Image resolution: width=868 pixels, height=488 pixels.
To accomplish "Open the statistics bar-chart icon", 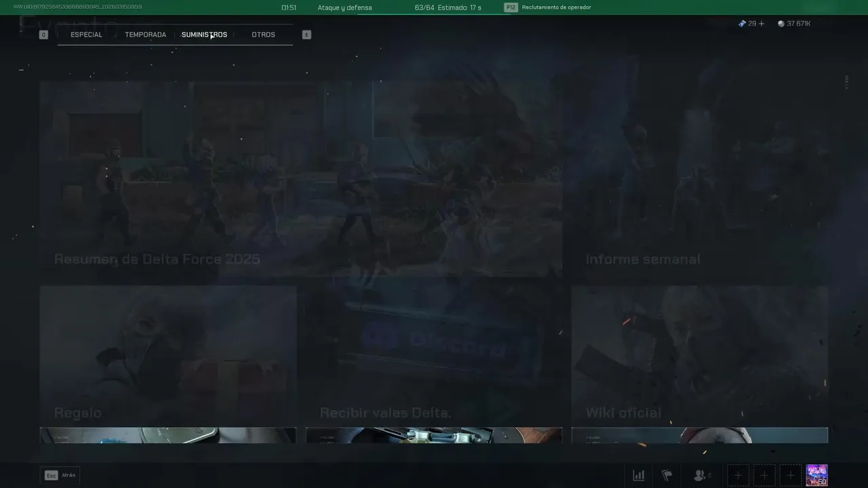I will (639, 475).
